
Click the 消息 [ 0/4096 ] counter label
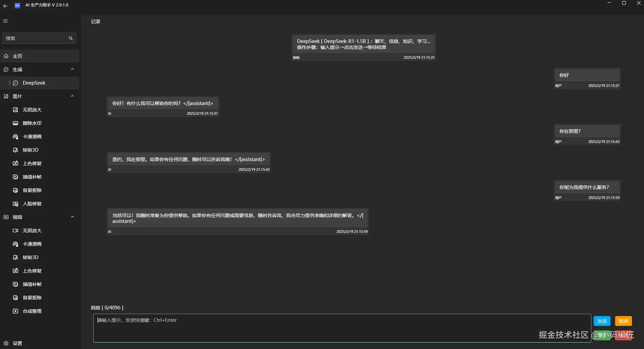tap(107, 308)
